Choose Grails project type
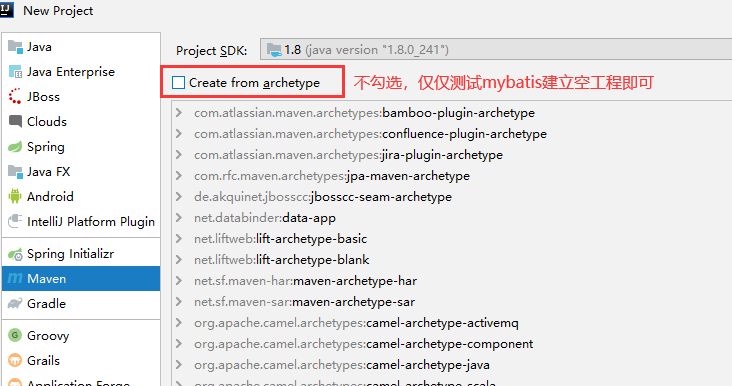The image size is (732, 386). tap(81, 360)
